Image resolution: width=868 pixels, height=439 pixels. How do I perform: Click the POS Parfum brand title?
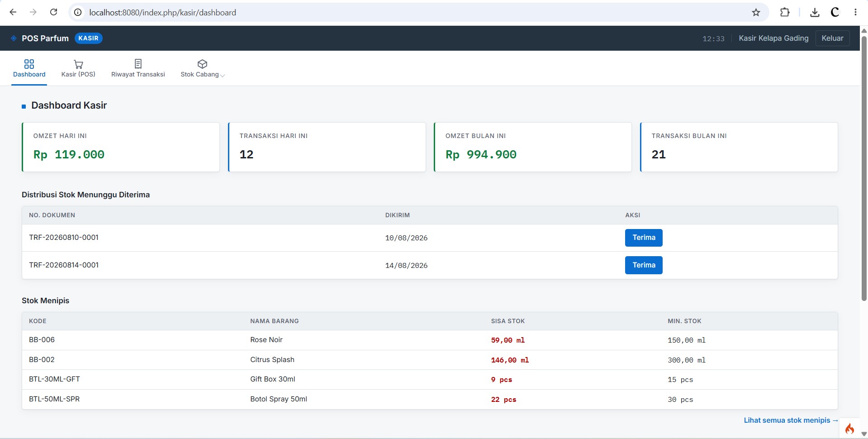[x=45, y=38]
